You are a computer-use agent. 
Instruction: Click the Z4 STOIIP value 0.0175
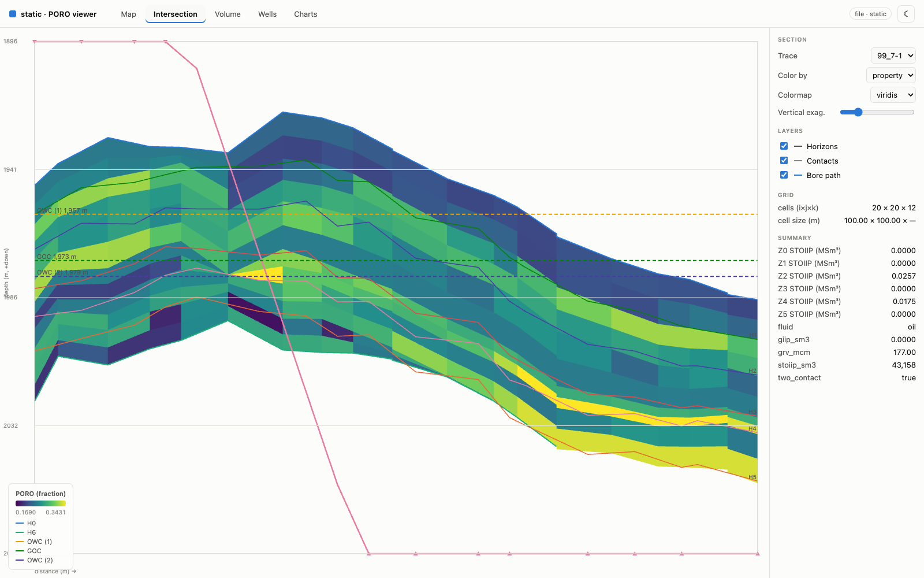(904, 301)
